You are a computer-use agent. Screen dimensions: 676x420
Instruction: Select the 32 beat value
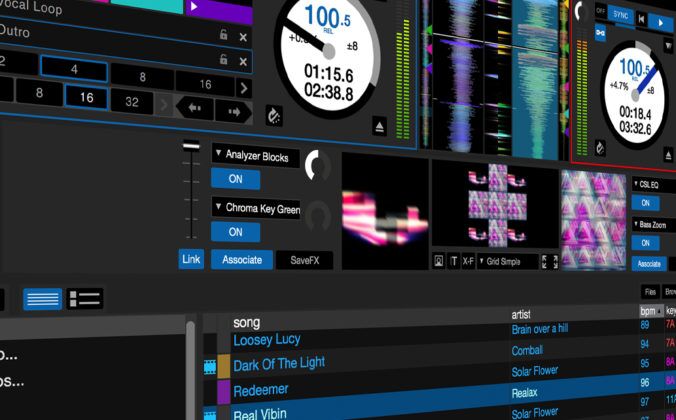132,102
